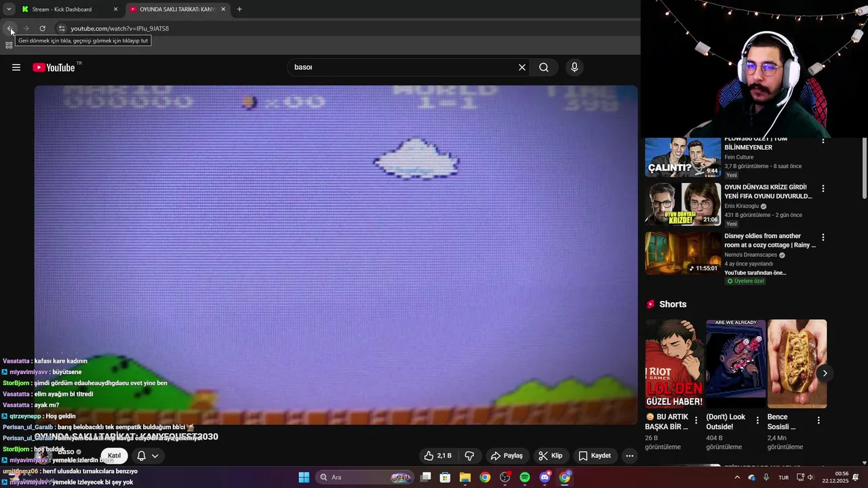
Task: Show next Shorts with right arrow
Action: (825, 373)
